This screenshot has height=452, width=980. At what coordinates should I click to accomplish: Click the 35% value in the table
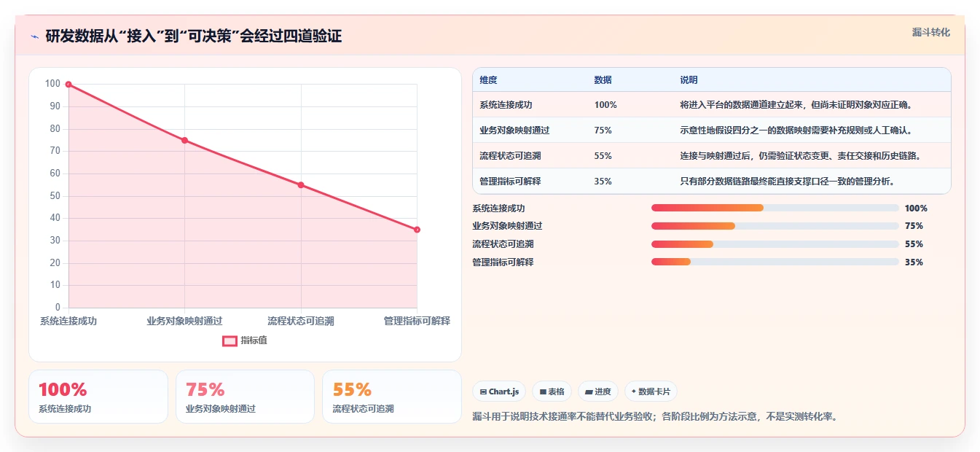coord(603,182)
